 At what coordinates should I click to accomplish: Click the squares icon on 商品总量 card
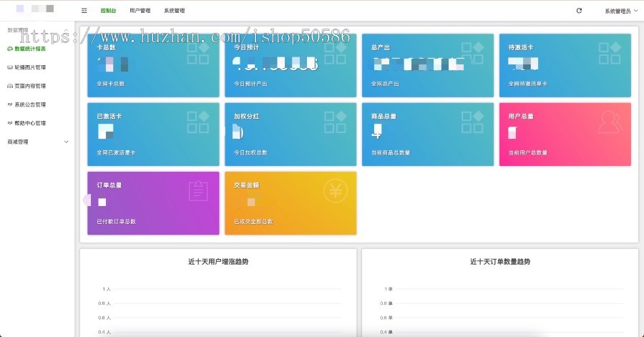473,122
